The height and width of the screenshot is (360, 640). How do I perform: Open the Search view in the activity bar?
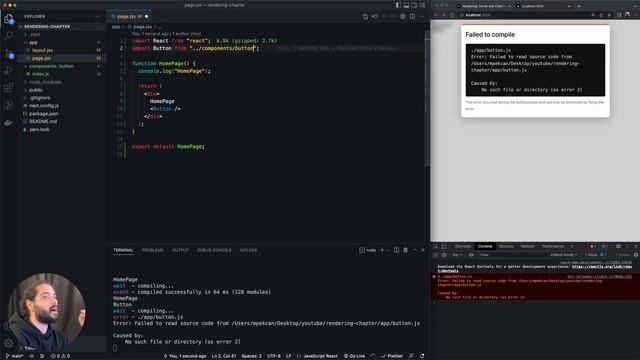(x=9, y=36)
